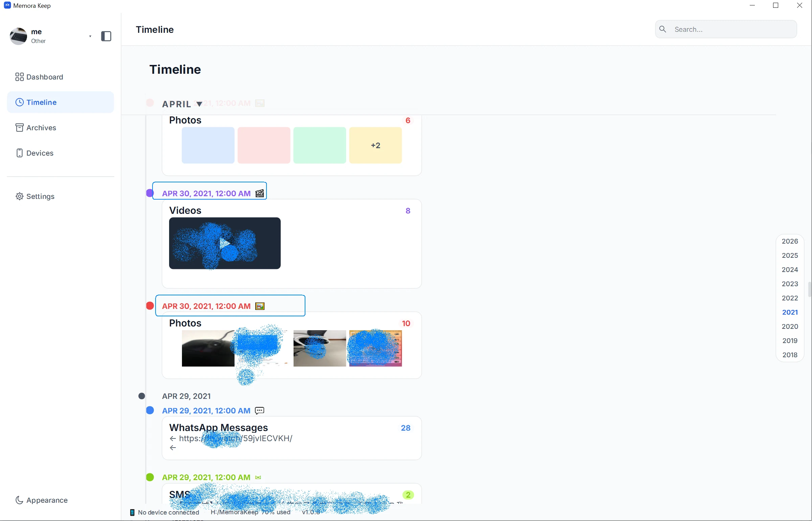Click the red Apr 30 Photos timeline marker
Image resolution: width=812 pixels, height=521 pixels.
150,306
